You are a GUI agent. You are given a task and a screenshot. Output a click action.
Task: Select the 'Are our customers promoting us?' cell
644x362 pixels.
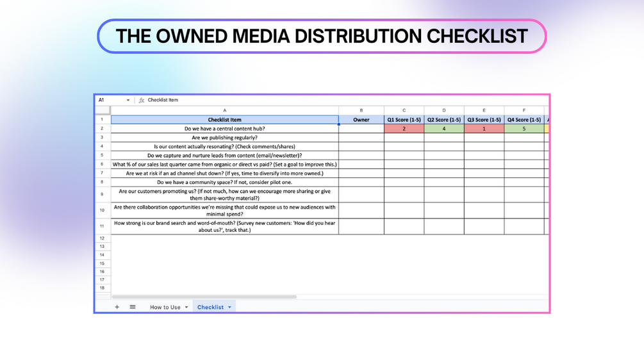coord(225,195)
